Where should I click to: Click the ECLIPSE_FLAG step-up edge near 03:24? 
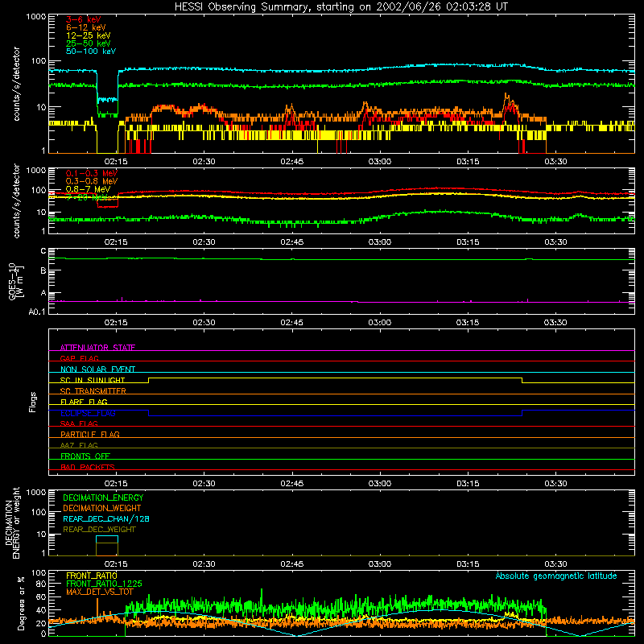(x=522, y=413)
